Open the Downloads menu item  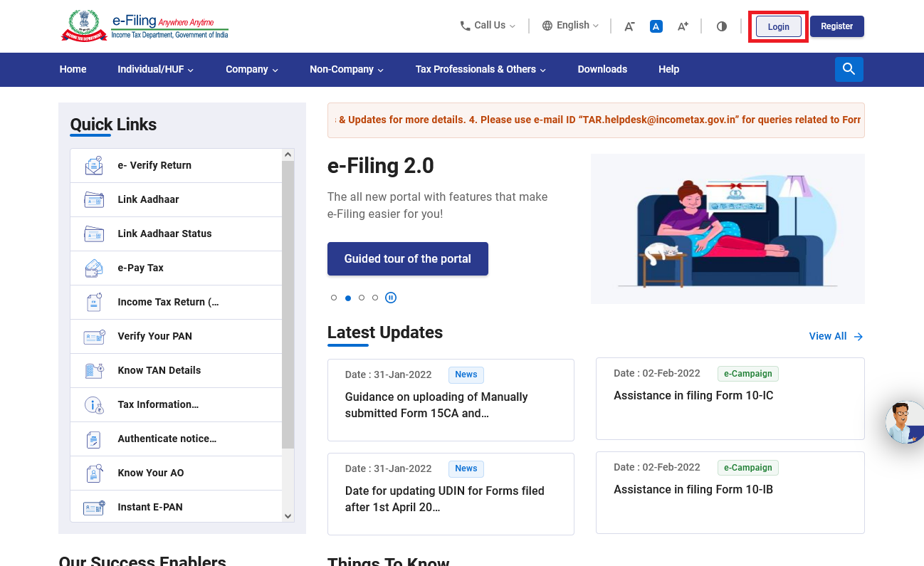tap(602, 69)
